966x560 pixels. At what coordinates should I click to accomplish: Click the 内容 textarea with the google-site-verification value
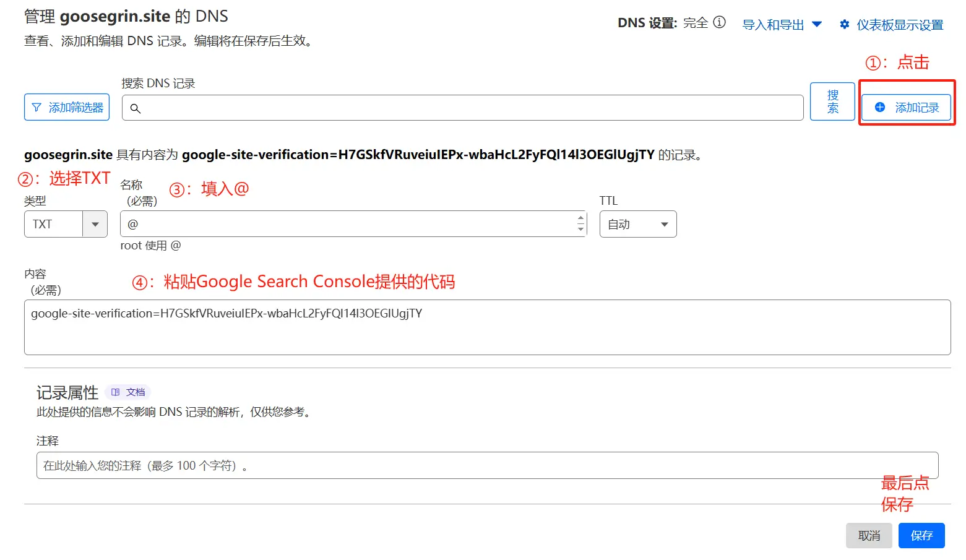point(487,327)
